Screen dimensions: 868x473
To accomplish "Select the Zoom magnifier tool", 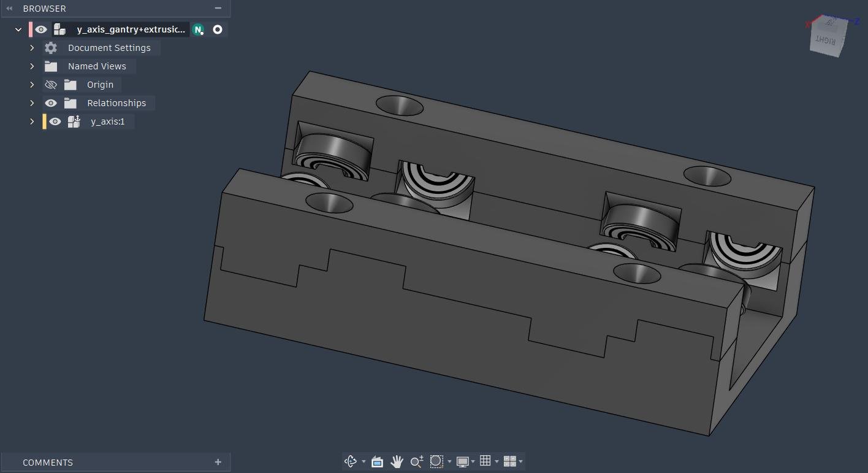I will tap(417, 461).
